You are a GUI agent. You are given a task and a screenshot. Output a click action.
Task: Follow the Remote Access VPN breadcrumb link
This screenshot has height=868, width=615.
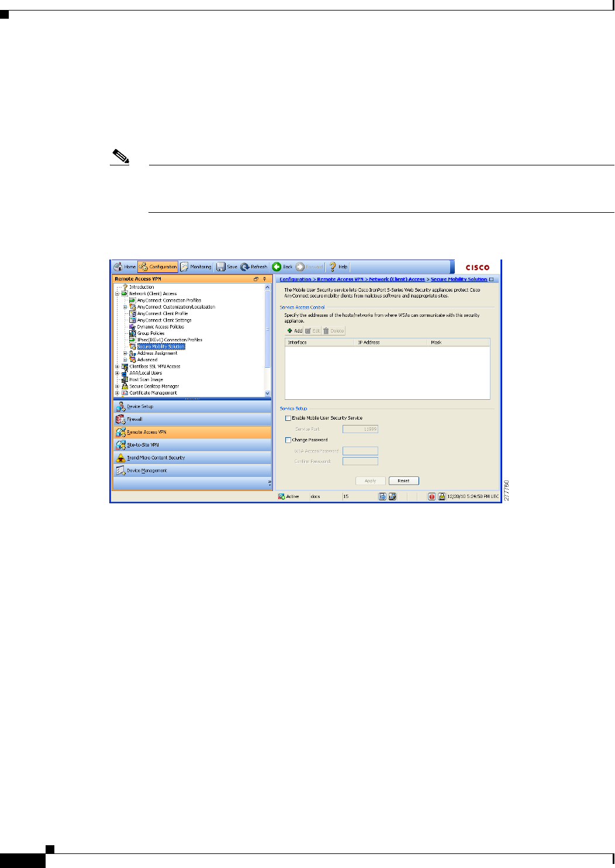pyautogui.click(x=340, y=279)
